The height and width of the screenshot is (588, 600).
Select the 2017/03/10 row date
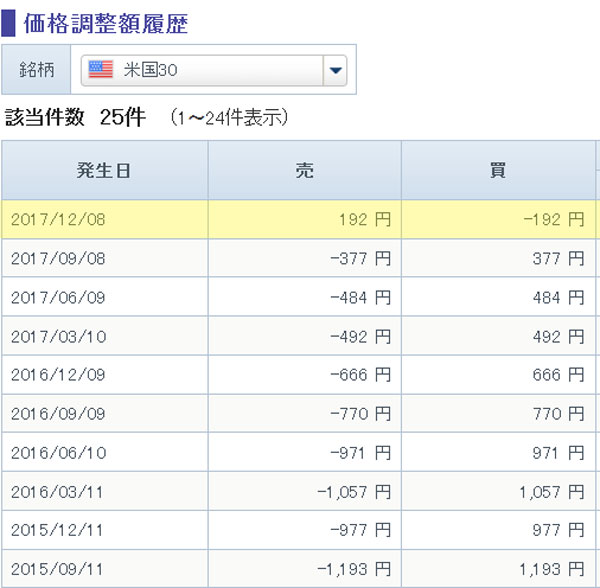58,337
